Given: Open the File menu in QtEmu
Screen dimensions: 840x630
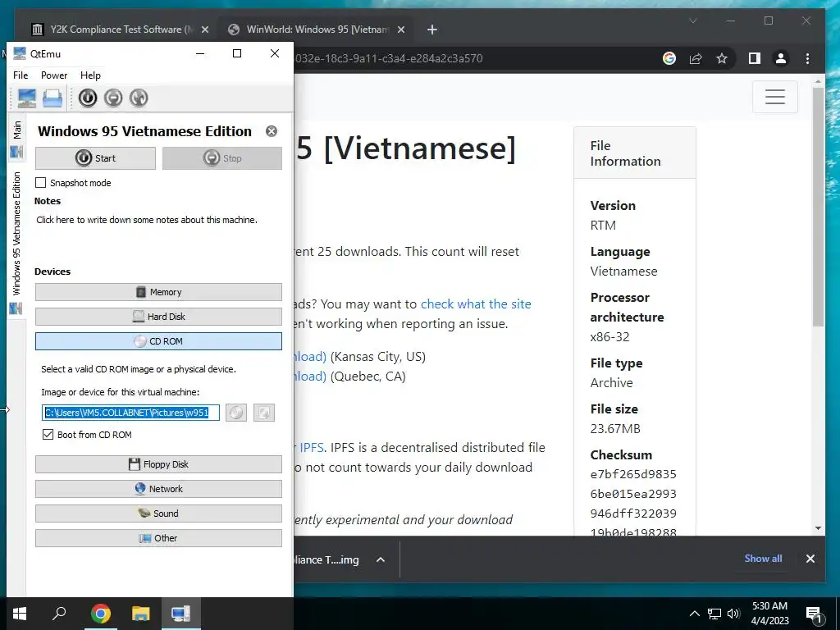Looking at the screenshot, I should (x=21, y=75).
